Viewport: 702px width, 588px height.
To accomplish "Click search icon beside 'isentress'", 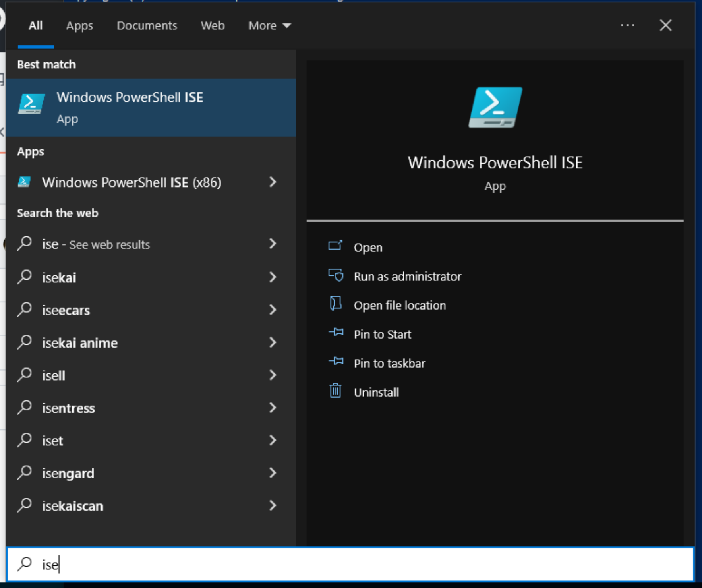I will pos(25,408).
